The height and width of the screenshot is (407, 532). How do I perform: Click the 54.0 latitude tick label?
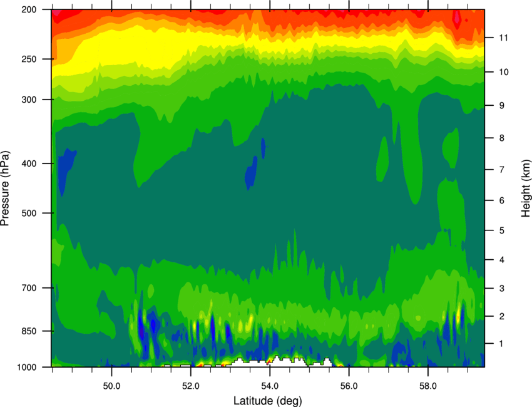pos(270,386)
